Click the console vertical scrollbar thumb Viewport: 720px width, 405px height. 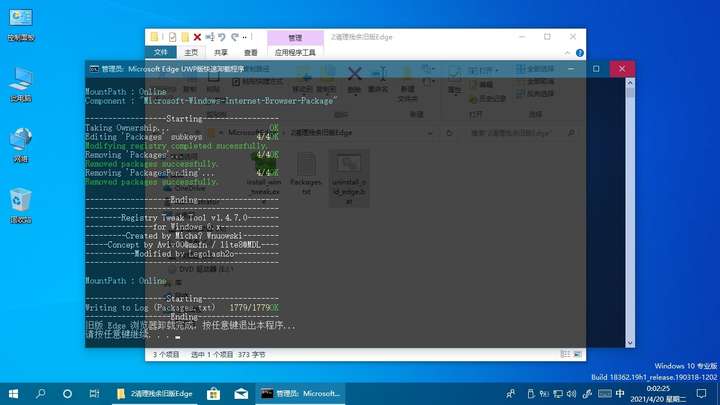(630, 93)
